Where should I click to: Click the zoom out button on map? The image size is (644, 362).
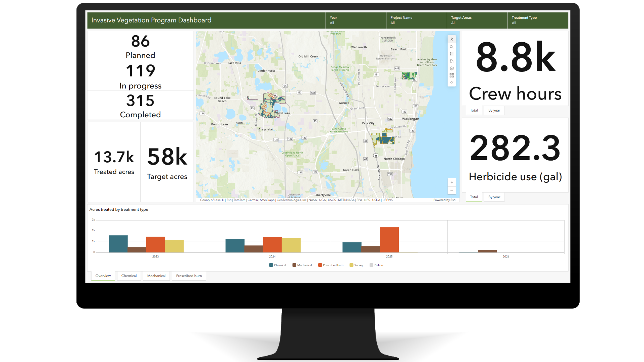(452, 190)
